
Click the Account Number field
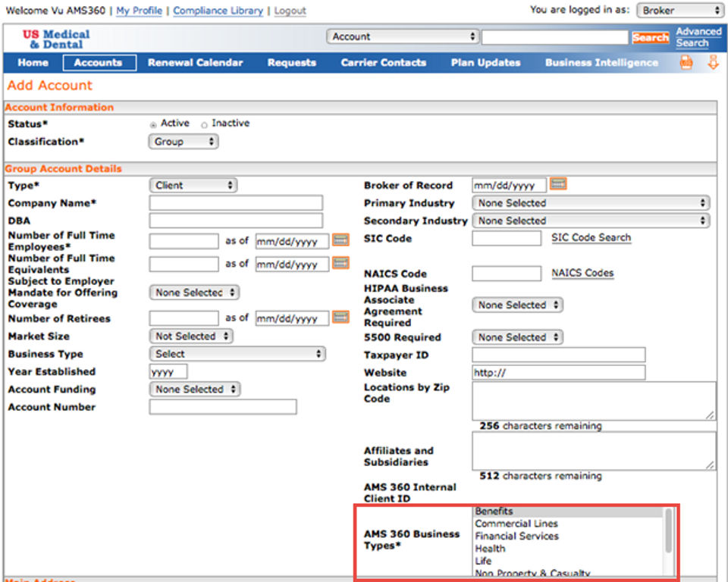[x=223, y=406]
